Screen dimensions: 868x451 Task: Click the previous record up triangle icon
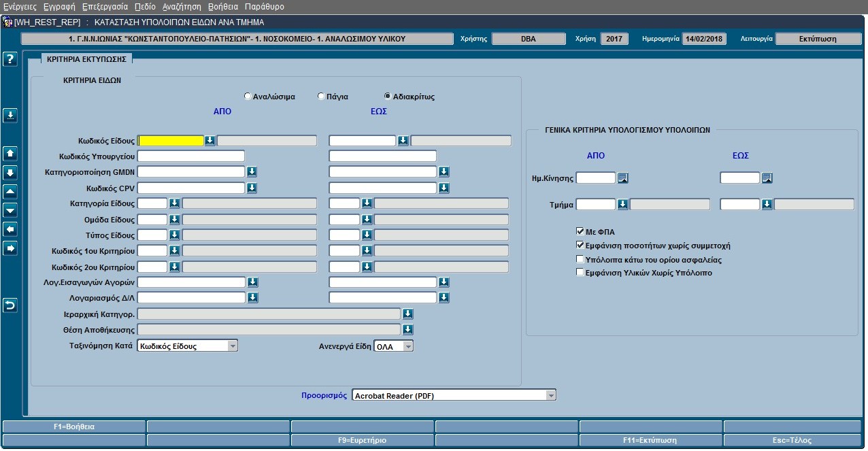click(10, 191)
